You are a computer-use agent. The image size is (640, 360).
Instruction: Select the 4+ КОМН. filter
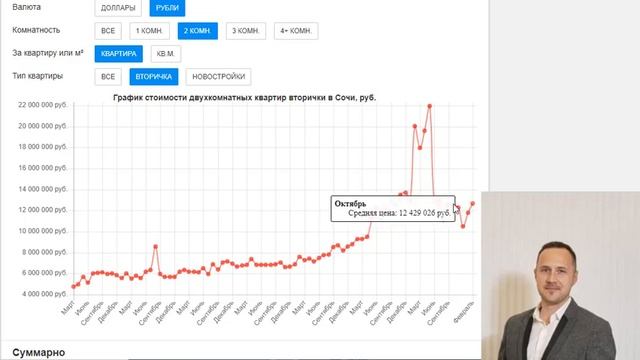pos(296,31)
